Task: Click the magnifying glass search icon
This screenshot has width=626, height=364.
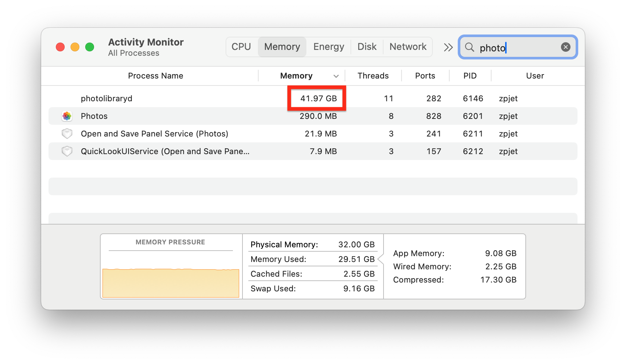Action: click(x=469, y=47)
